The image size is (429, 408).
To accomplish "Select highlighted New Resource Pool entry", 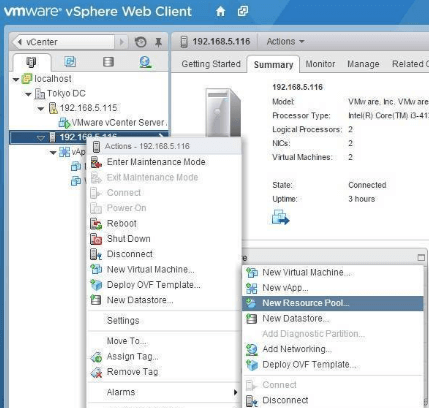I will click(333, 303).
